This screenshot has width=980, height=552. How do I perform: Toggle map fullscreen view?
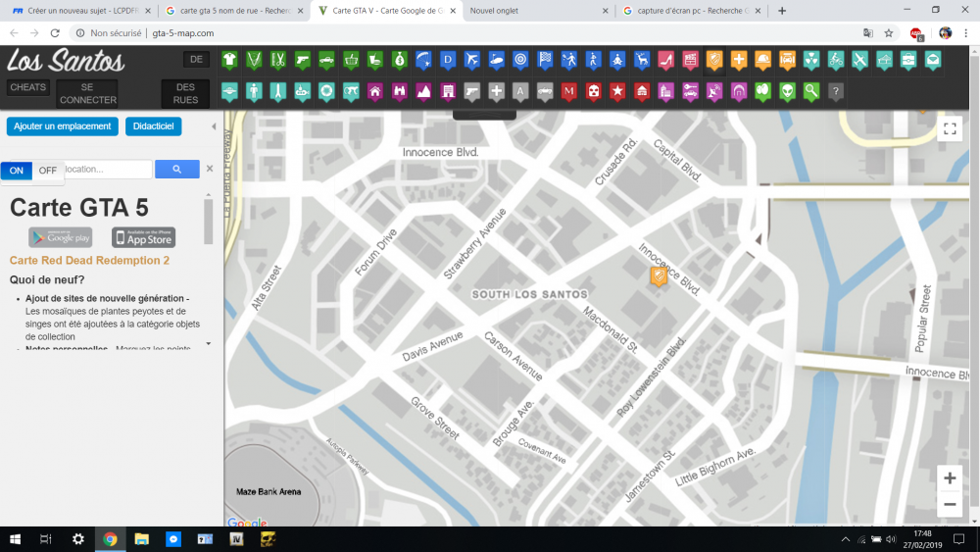point(950,128)
